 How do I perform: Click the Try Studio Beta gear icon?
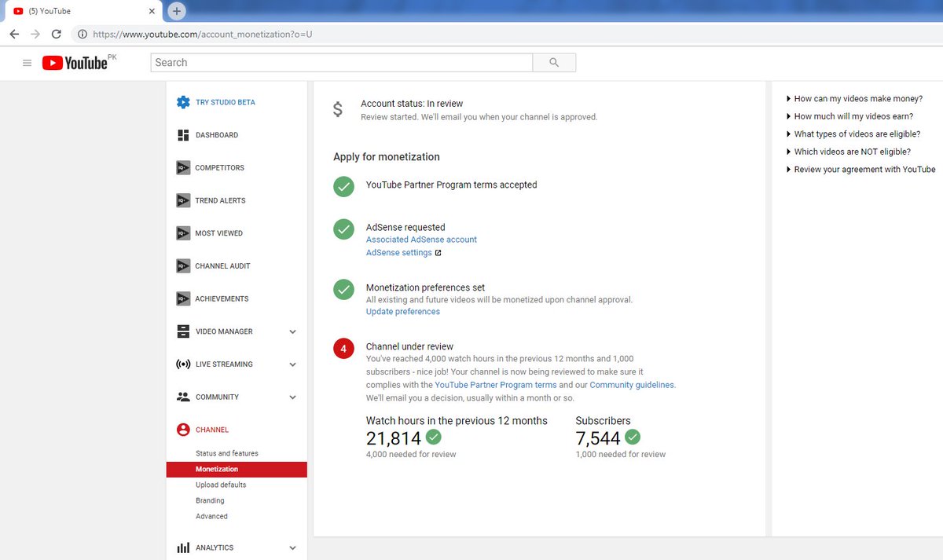183,102
